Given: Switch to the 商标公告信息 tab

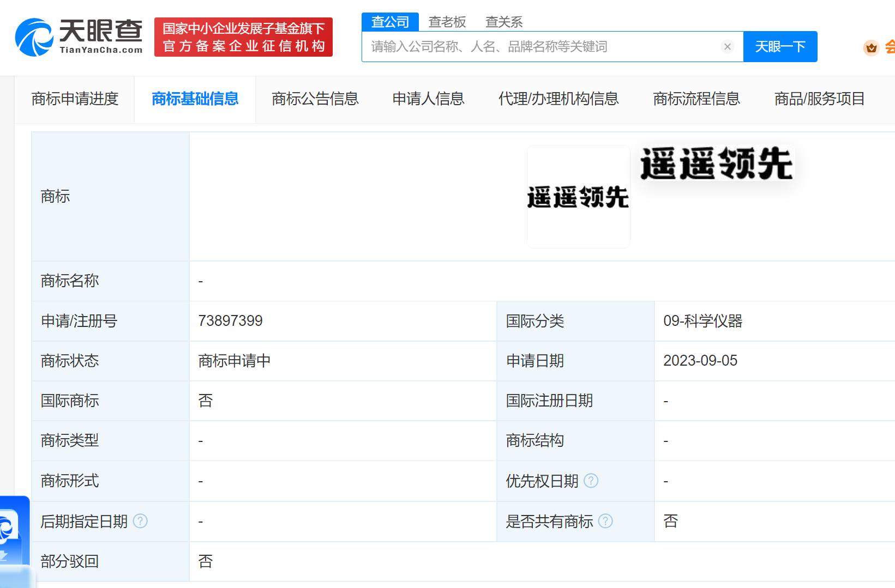Looking at the screenshot, I should tap(315, 99).
